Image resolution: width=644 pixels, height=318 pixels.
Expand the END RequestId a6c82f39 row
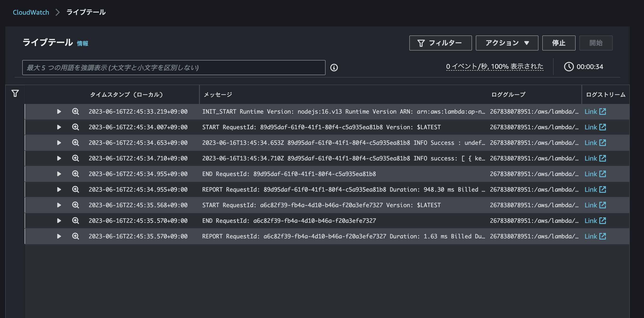[x=59, y=221]
